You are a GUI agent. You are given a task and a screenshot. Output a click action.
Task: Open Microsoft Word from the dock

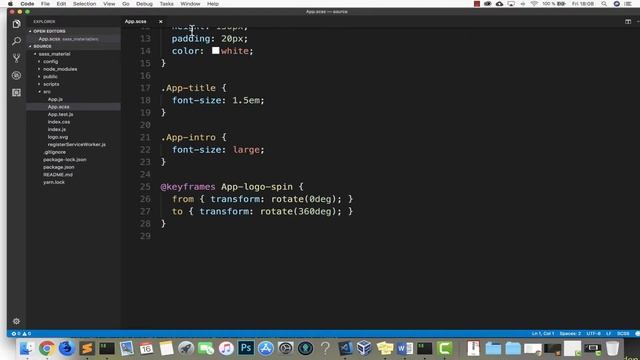(404, 348)
